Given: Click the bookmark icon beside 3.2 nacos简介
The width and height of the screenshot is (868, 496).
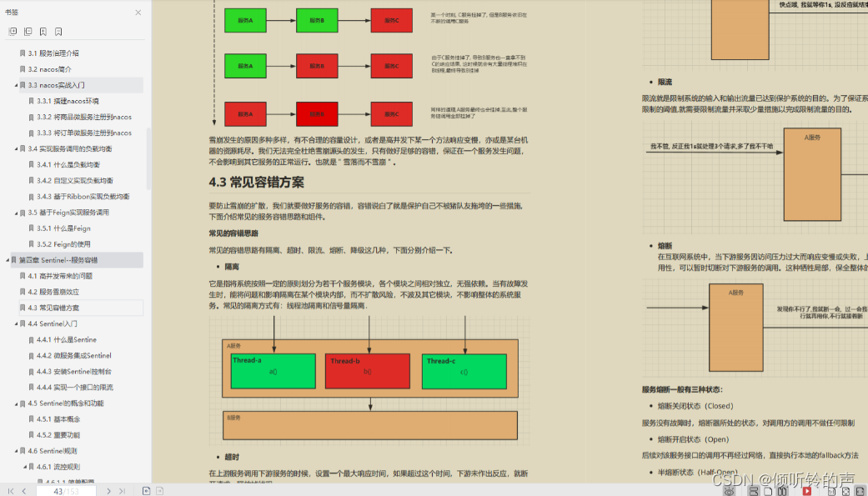Looking at the screenshot, I should tap(23, 69).
